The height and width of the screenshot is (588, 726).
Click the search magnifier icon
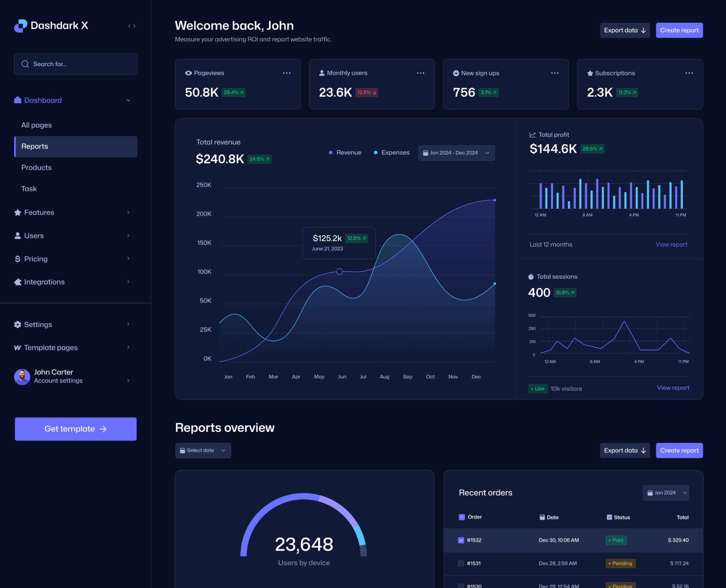25,64
